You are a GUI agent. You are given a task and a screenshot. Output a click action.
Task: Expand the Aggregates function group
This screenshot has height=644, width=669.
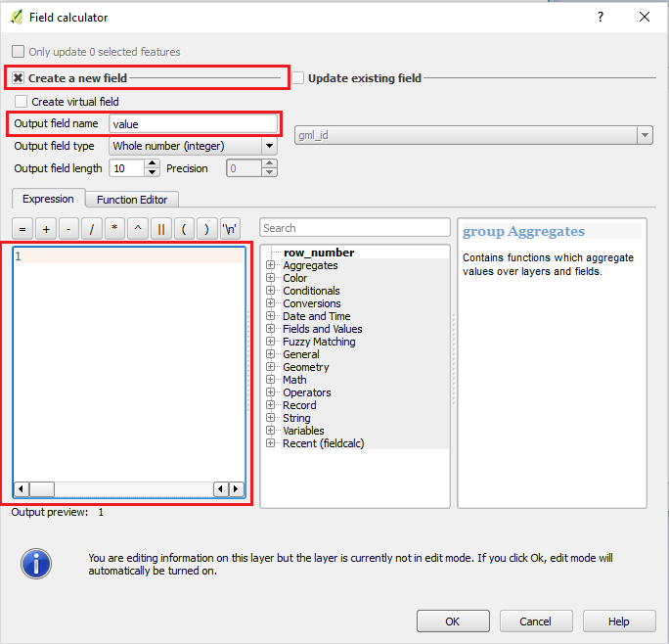[x=270, y=265]
